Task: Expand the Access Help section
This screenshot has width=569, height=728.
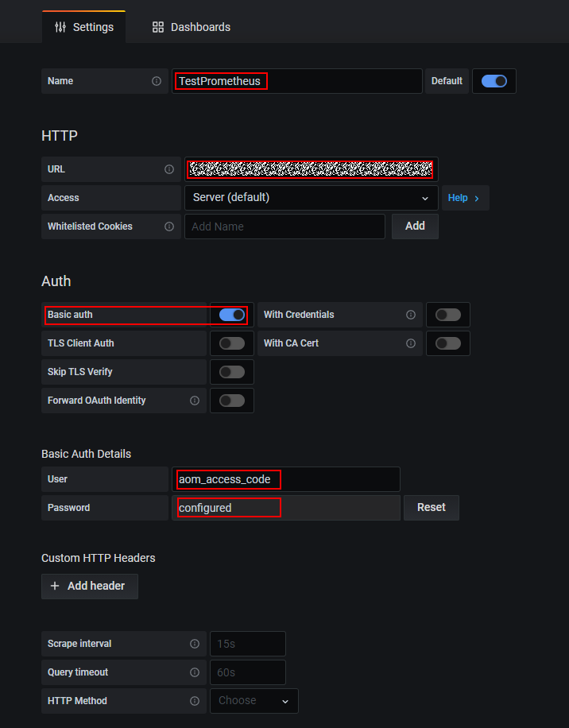Action: click(464, 198)
